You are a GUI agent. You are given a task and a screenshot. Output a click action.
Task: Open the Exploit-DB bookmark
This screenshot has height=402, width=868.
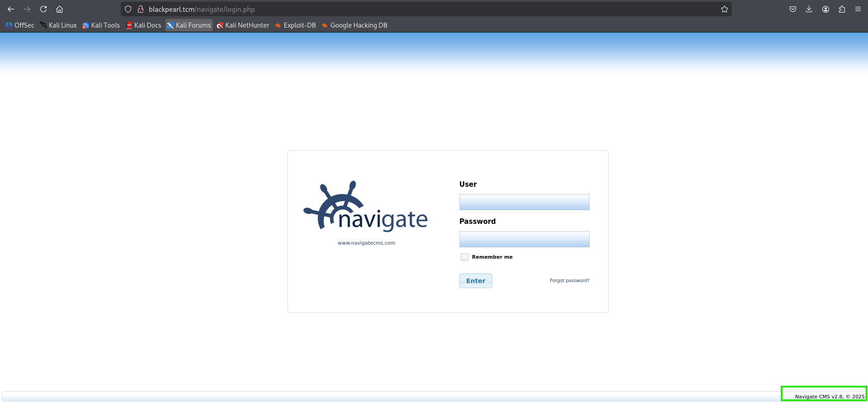point(296,25)
